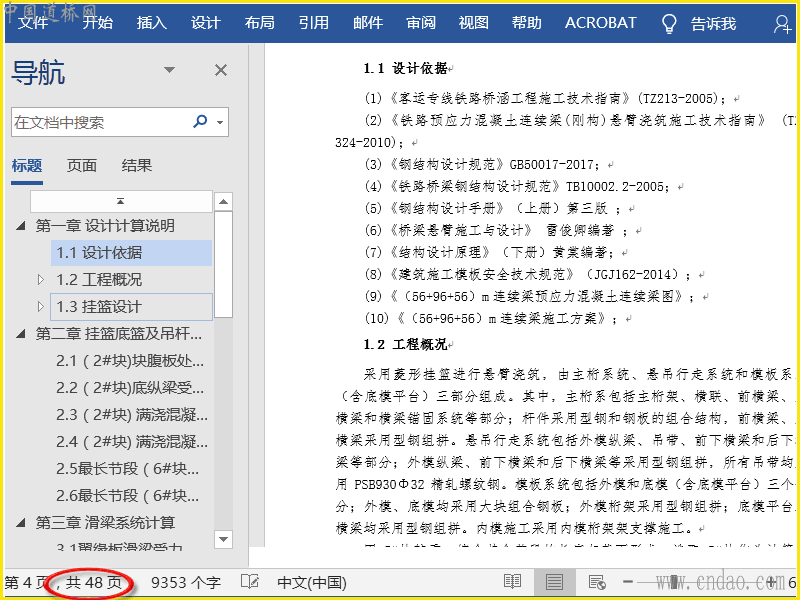The image size is (800, 600).
Task: Click the word count 9353 个字
Action: coord(186,582)
